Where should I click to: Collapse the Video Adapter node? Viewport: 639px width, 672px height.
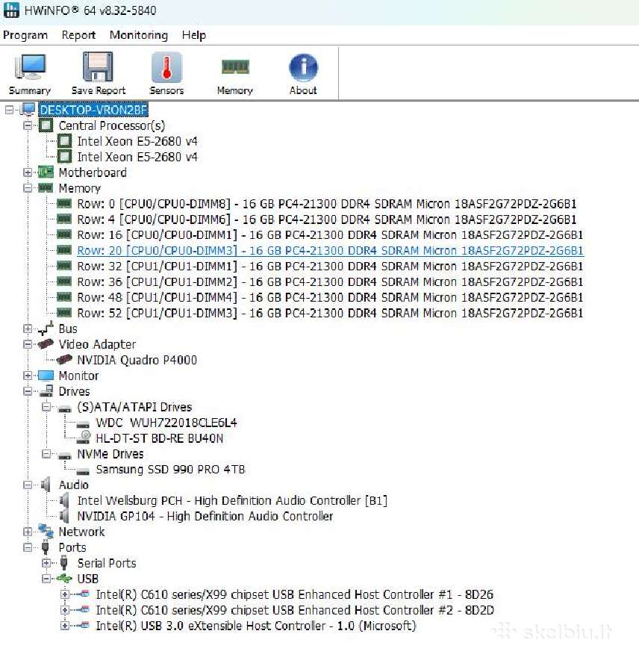click(28, 344)
